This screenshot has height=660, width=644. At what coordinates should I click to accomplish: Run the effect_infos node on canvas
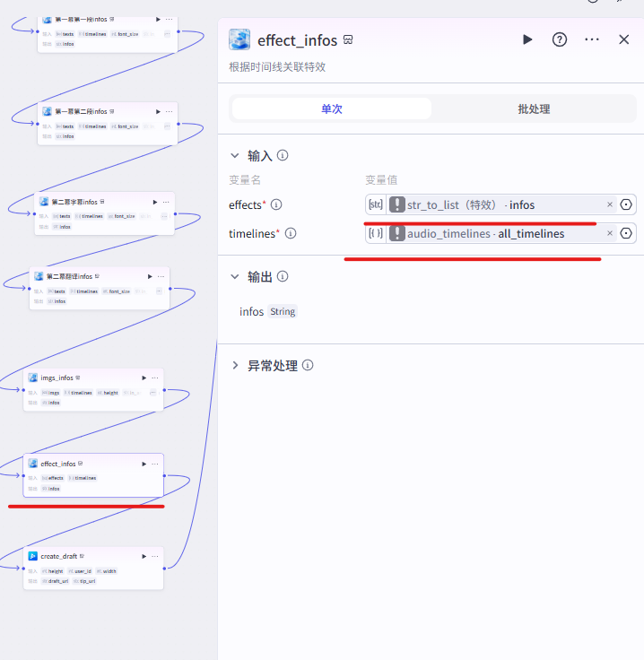pos(144,464)
